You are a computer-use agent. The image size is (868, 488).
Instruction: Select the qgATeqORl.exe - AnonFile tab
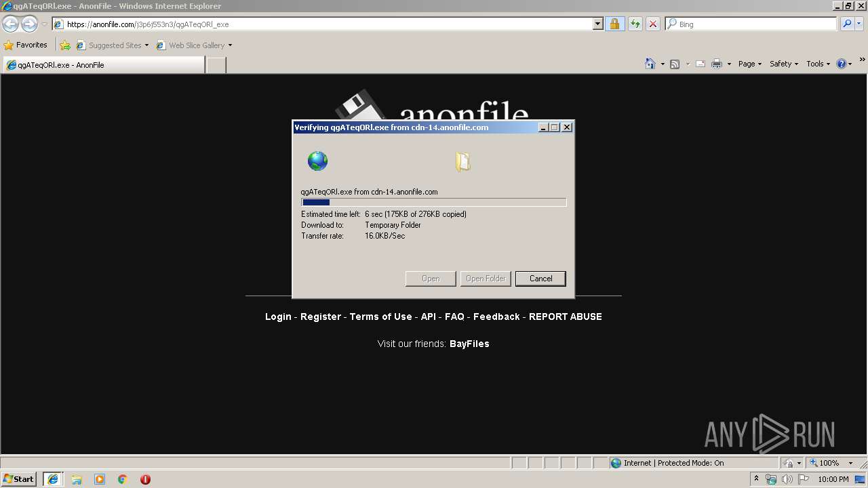104,65
